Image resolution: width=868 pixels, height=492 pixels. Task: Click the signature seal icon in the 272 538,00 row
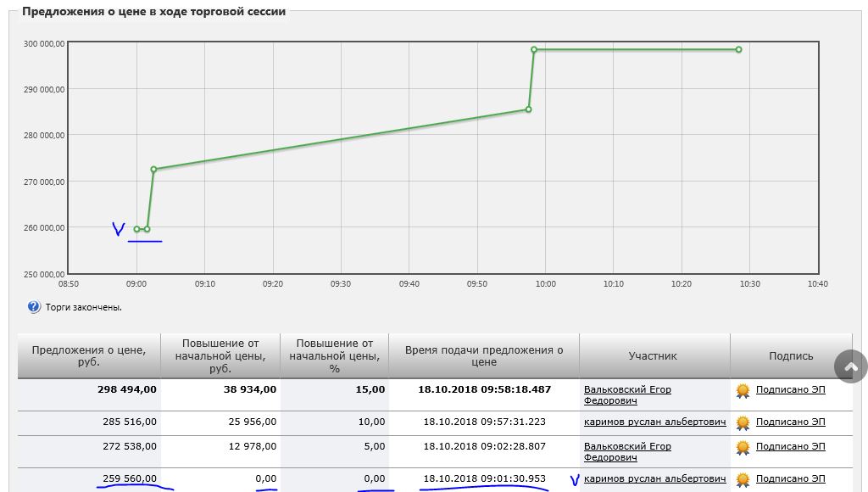[743, 447]
